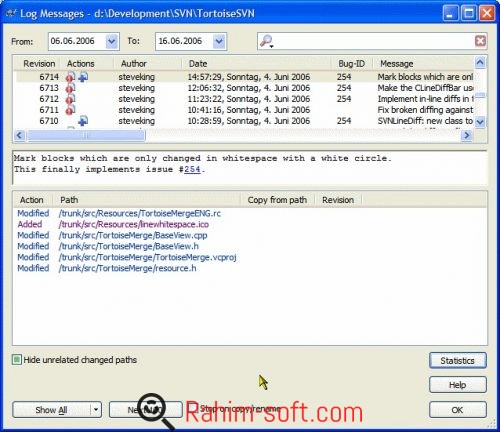Maximize the Log Messages window
Viewport: 500px width, 432px height.
click(x=468, y=14)
